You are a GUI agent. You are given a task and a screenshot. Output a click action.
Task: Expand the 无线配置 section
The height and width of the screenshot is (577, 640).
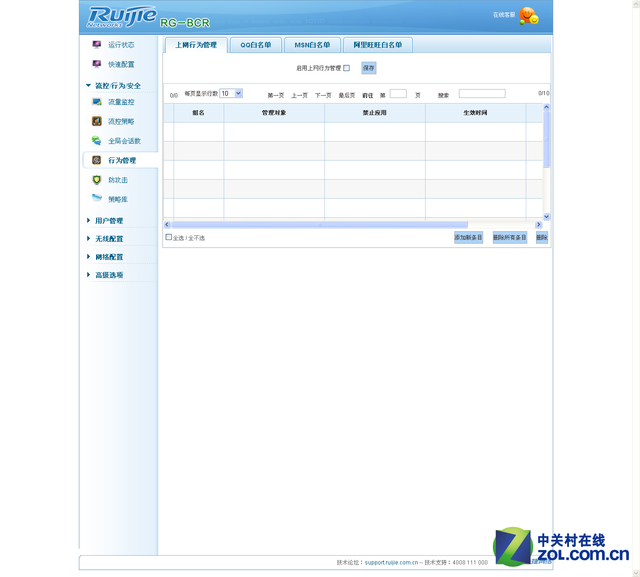[105, 239]
